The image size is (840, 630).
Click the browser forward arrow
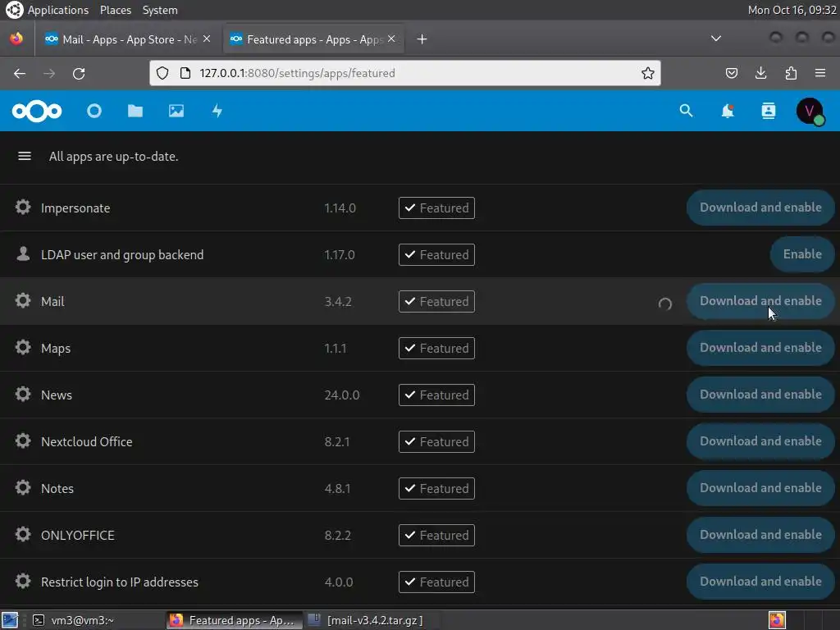(x=49, y=73)
